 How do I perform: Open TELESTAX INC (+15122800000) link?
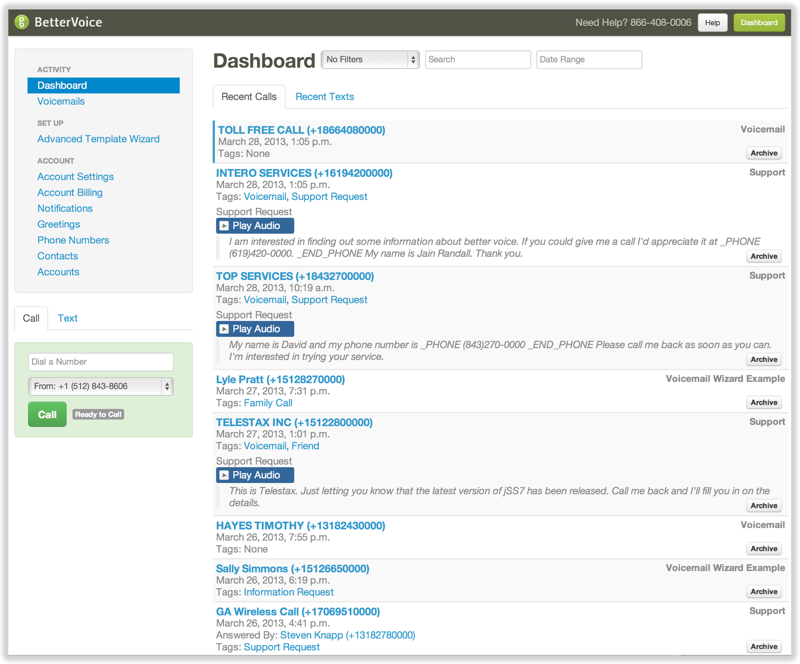click(294, 422)
